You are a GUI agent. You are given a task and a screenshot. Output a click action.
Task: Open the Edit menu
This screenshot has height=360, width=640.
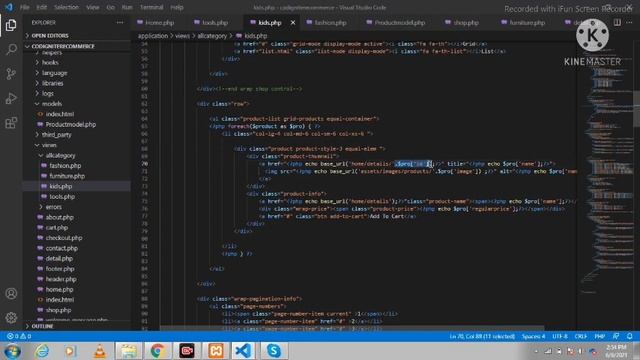pyautogui.click(x=41, y=7)
